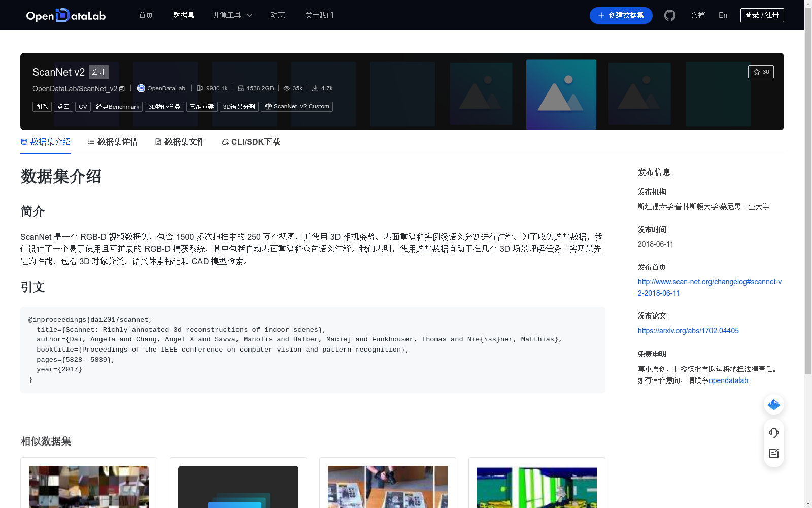The image size is (812, 508).
Task: Click the file count icon 9930.1k
Action: tap(200, 88)
